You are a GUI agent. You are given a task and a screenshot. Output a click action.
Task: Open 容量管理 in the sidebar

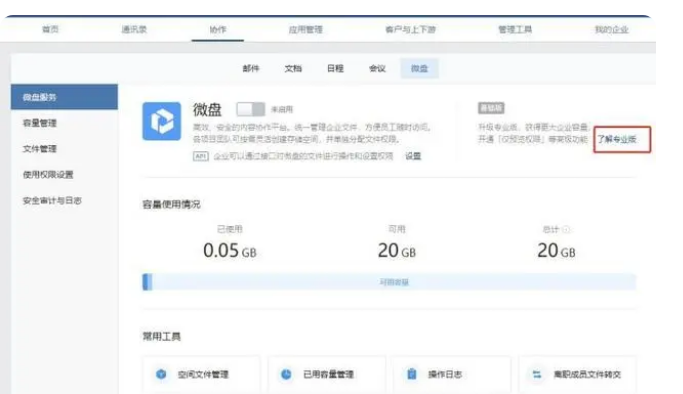point(40,123)
